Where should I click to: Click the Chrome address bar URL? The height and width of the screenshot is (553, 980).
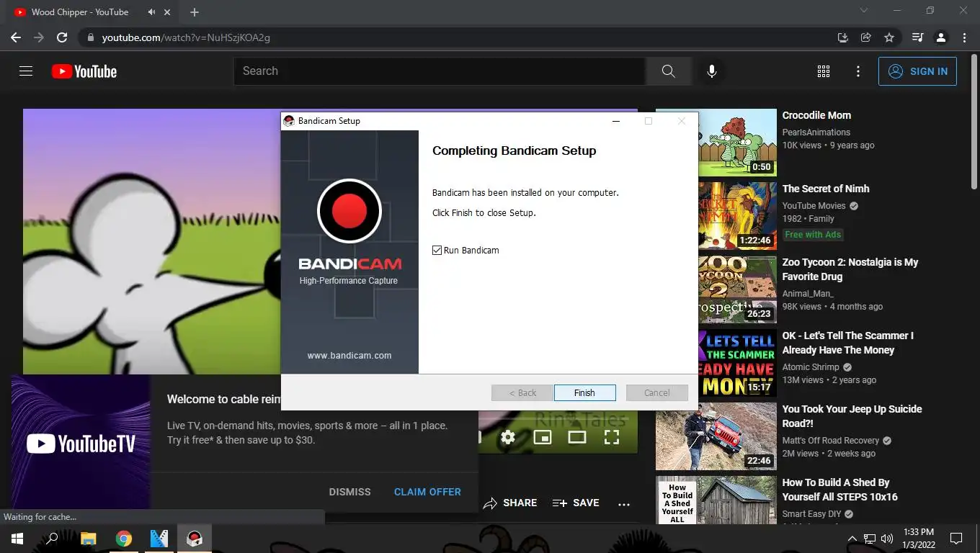tap(186, 37)
